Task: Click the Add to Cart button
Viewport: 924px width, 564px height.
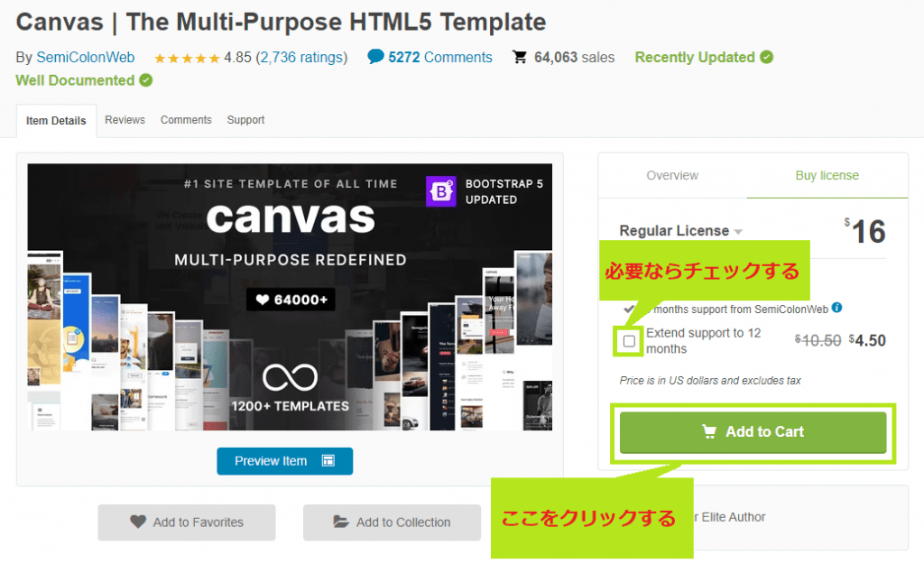Action: [753, 432]
